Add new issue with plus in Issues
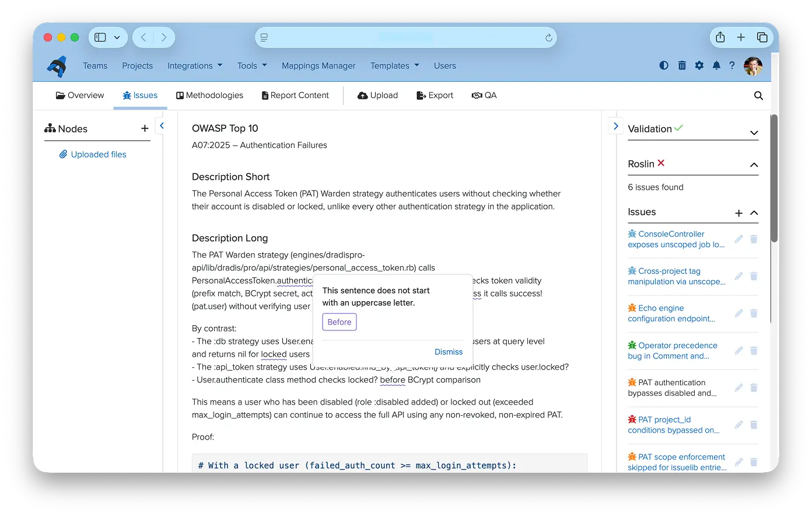 click(x=739, y=213)
